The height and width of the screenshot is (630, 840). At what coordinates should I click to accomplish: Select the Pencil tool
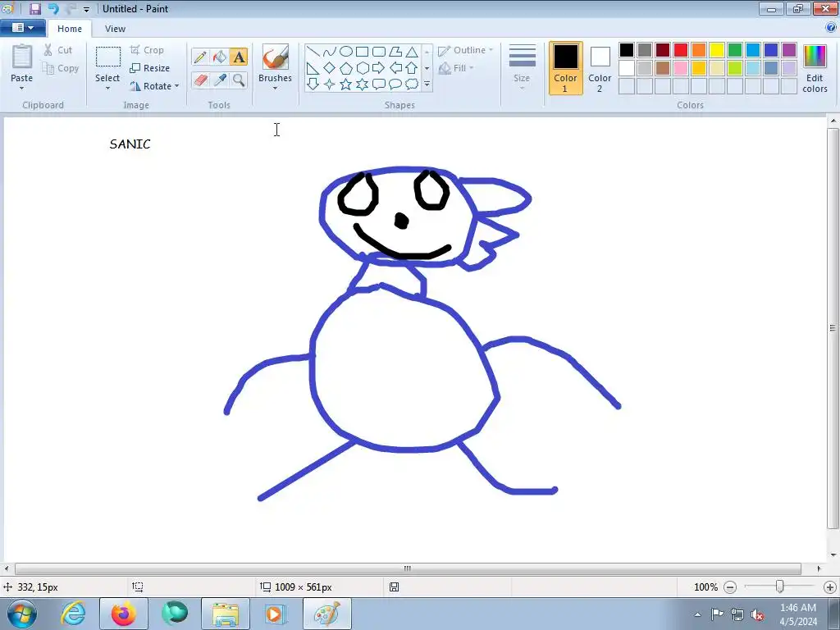(200, 57)
